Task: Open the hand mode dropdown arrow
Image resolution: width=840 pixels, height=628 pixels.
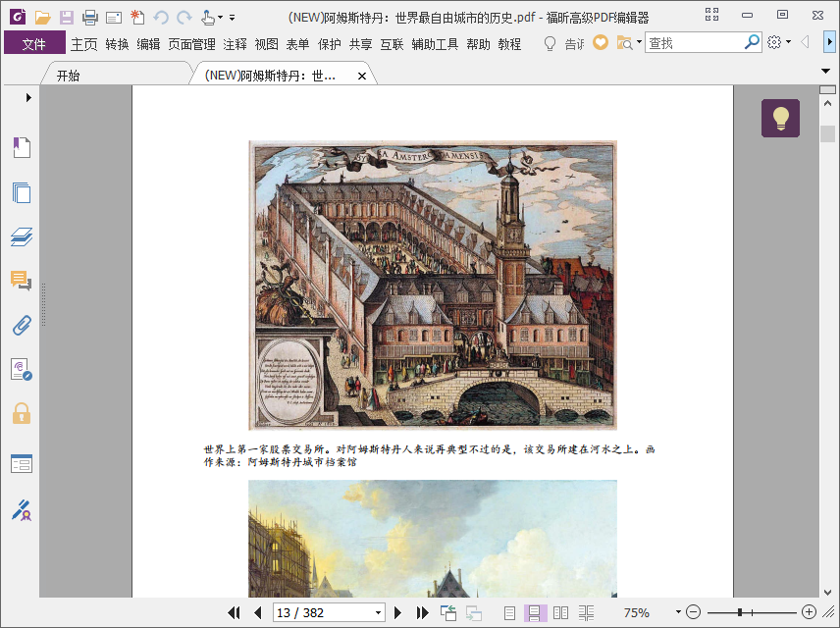Action: [x=220, y=18]
